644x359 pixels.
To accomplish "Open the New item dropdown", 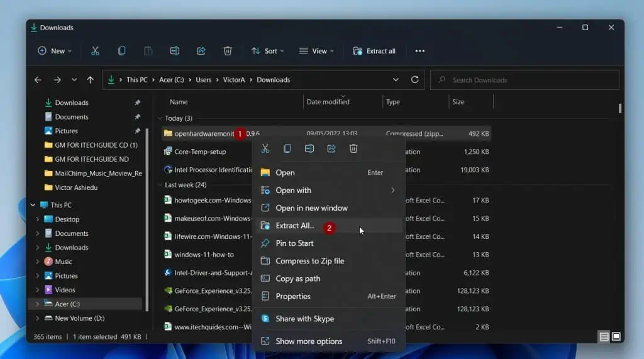I will pyautogui.click(x=55, y=51).
